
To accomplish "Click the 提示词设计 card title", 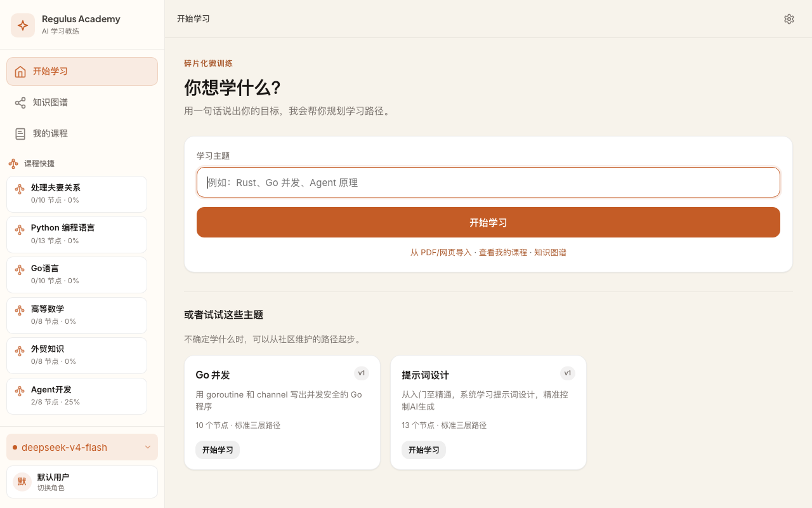I will (425, 375).
